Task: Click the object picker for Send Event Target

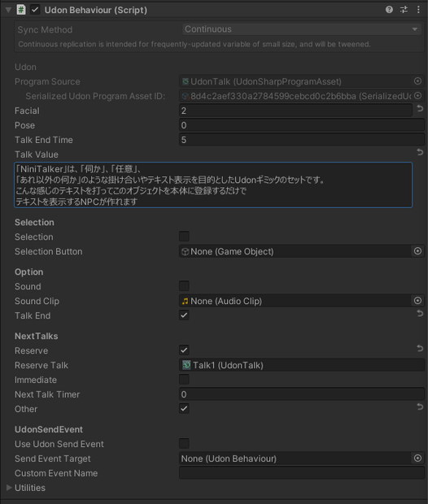Action: [417, 458]
